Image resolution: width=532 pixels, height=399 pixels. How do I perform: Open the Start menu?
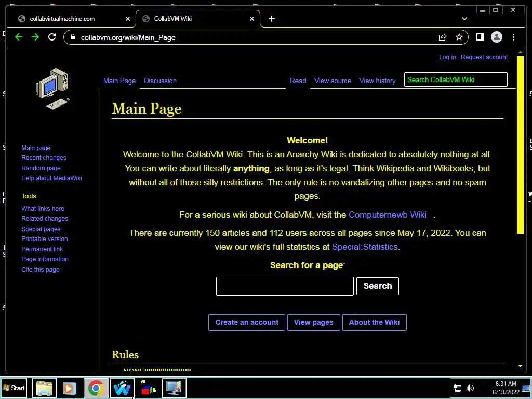coord(14,388)
